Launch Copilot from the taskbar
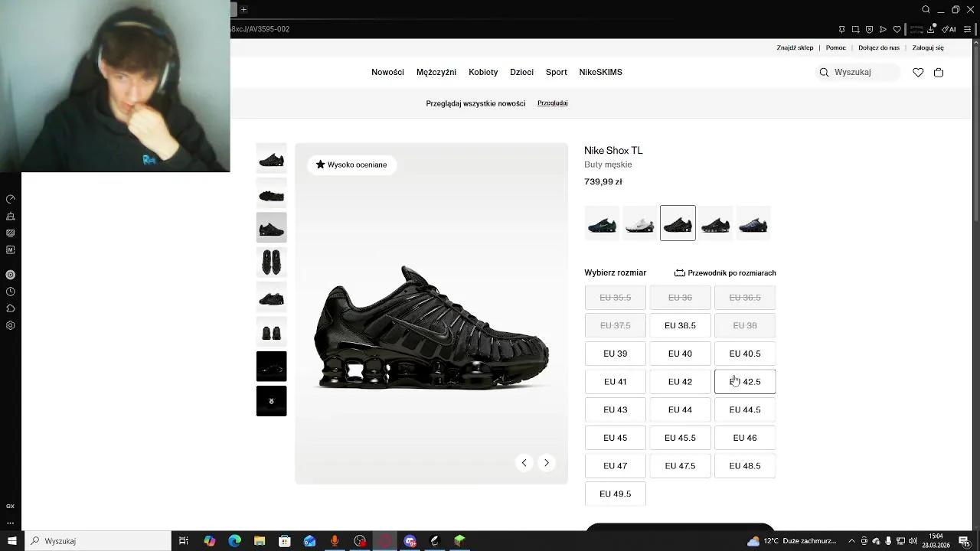980x551 pixels. 210,541
